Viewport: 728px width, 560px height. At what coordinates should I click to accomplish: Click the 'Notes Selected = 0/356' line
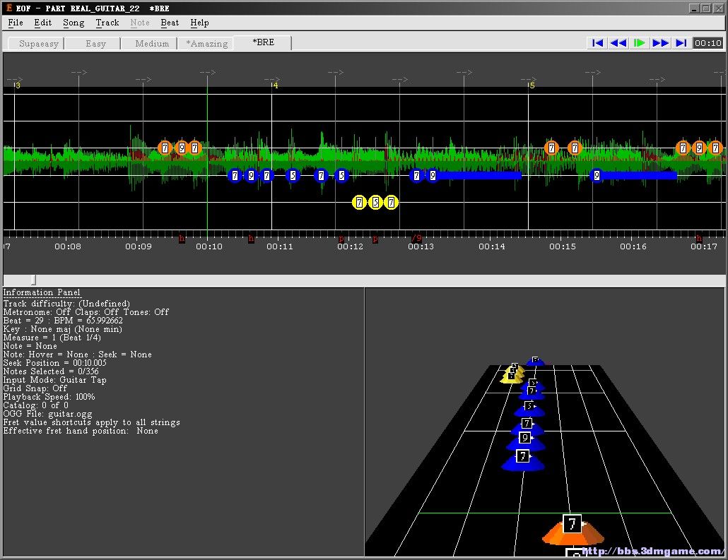pyautogui.click(x=51, y=371)
